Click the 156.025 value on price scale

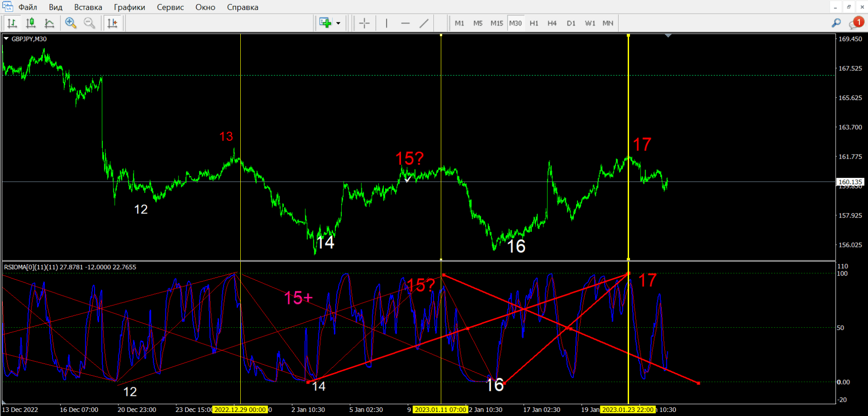[x=850, y=245]
